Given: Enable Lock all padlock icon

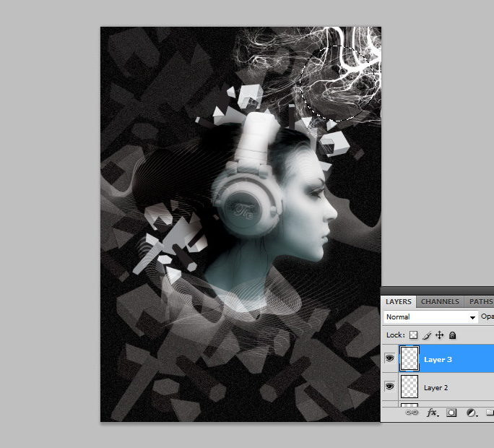Looking at the screenshot, I should (452, 335).
